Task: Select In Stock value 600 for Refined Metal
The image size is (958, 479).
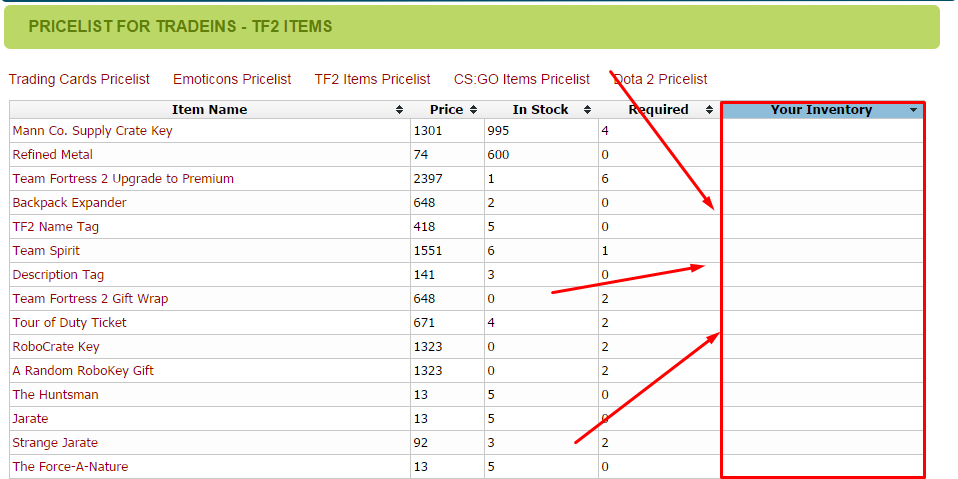Action: [x=498, y=155]
